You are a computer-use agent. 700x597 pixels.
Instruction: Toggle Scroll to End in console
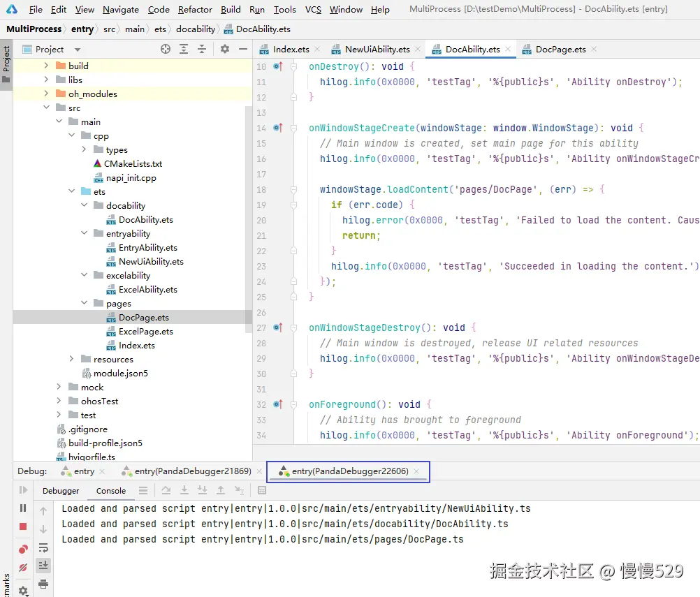click(x=43, y=566)
